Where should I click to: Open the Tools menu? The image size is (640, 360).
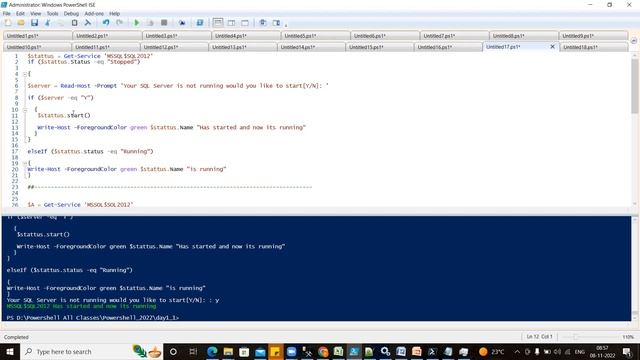[x=52, y=13]
